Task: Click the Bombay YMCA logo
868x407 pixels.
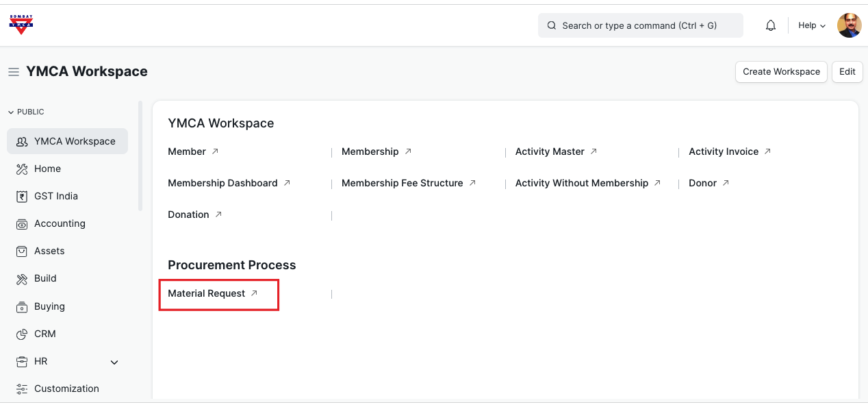Action: pos(21,25)
